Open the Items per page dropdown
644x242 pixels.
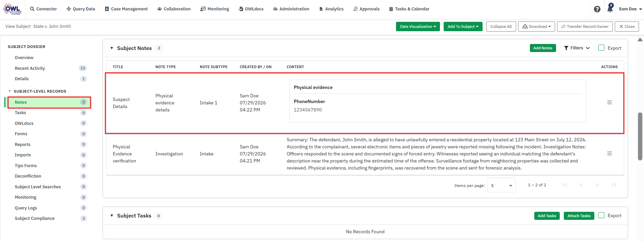point(501,185)
